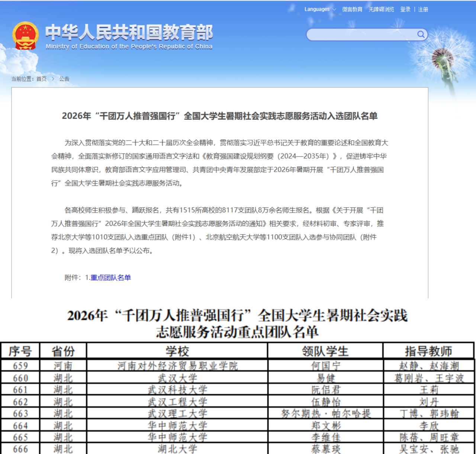This screenshot has width=476, height=454.
Task: Click student name 阮侣君
Action: [x=326, y=390]
